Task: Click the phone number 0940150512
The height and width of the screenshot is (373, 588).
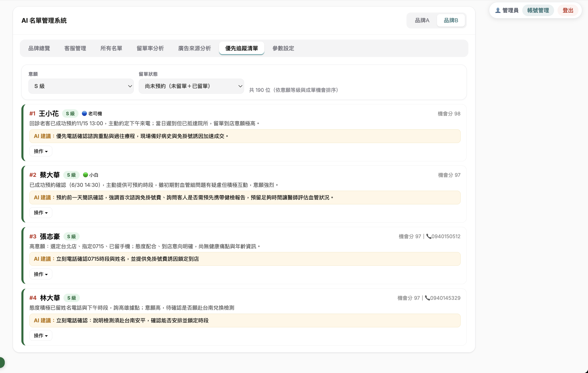Action: [x=446, y=236]
